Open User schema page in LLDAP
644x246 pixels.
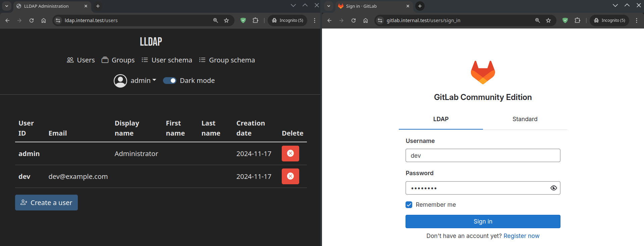pos(167,60)
